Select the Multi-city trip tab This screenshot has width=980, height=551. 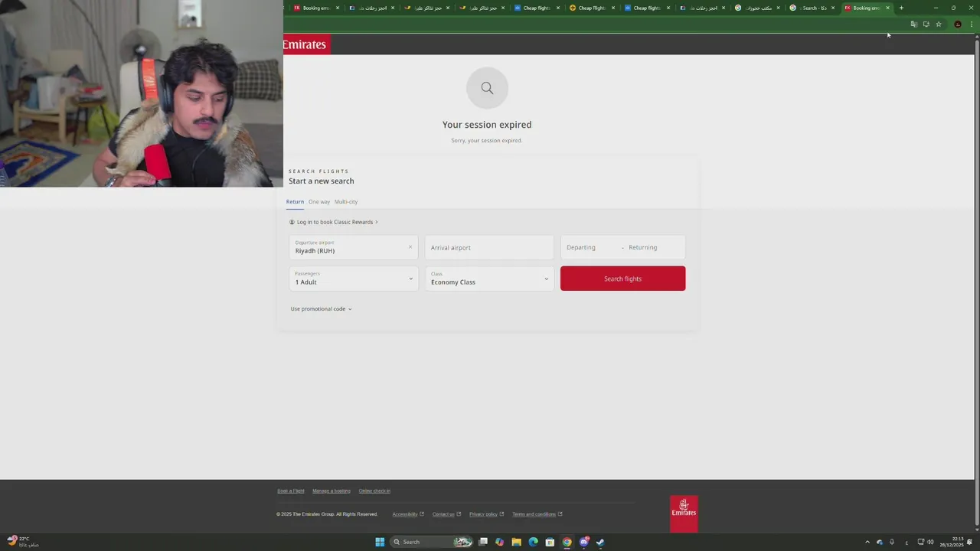pyautogui.click(x=346, y=202)
